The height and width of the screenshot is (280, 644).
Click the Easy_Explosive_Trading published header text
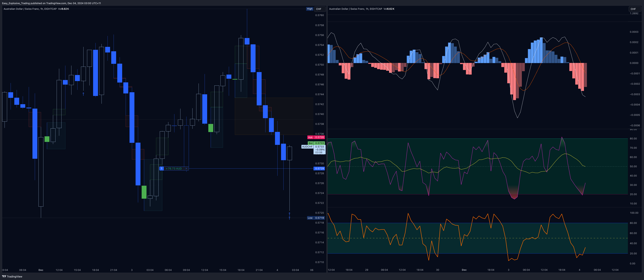51,3
